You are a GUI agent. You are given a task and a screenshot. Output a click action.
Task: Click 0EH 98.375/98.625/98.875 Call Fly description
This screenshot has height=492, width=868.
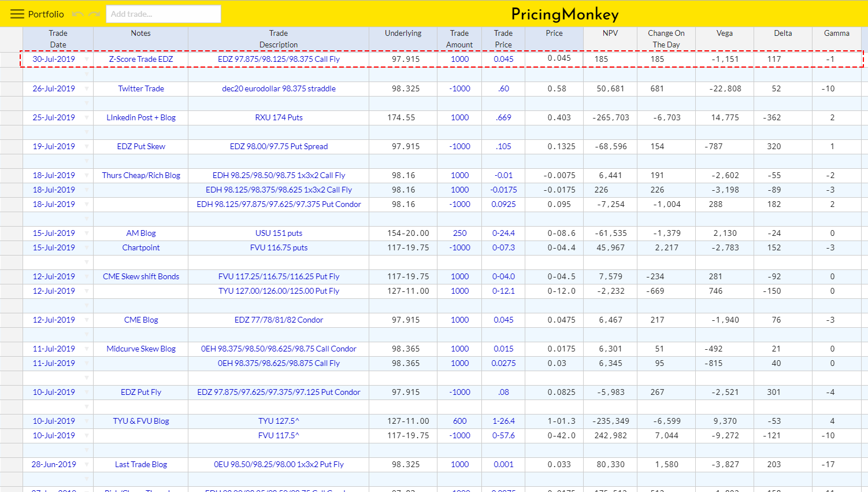(279, 363)
